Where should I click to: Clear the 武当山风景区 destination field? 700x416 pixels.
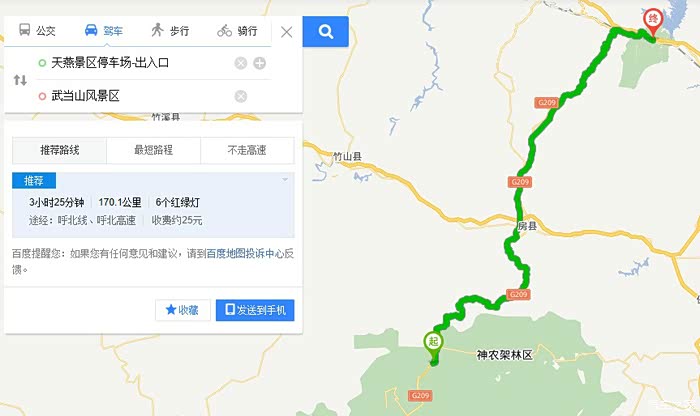click(x=241, y=96)
